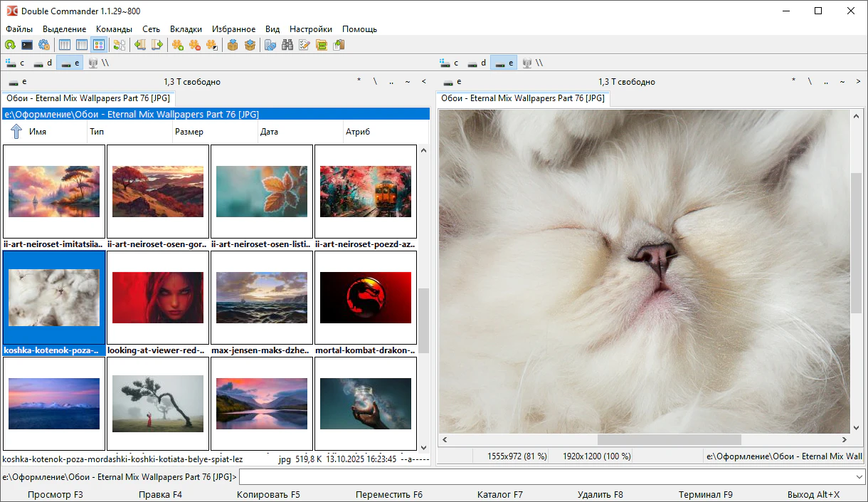The height and width of the screenshot is (502, 868).
Task: Open options via the gear toolbar icon
Action: [x=44, y=45]
